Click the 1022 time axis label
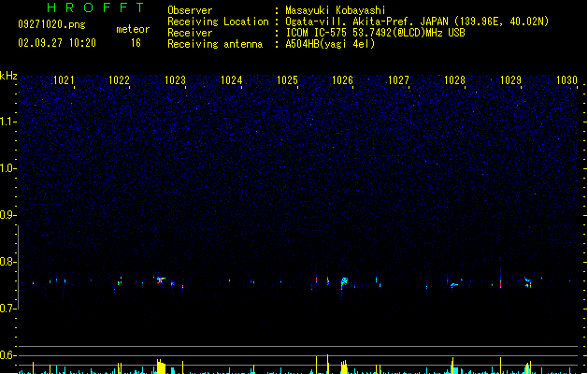 click(x=119, y=80)
